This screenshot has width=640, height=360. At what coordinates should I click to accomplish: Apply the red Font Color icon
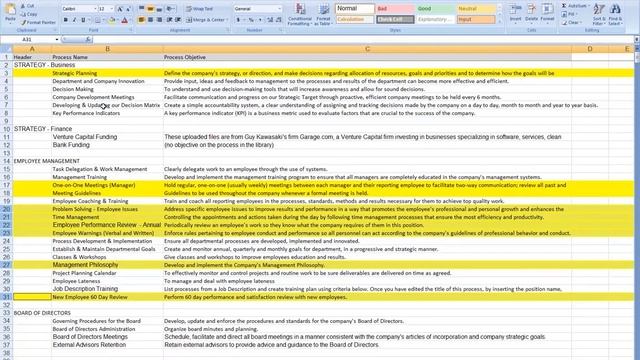point(124,20)
